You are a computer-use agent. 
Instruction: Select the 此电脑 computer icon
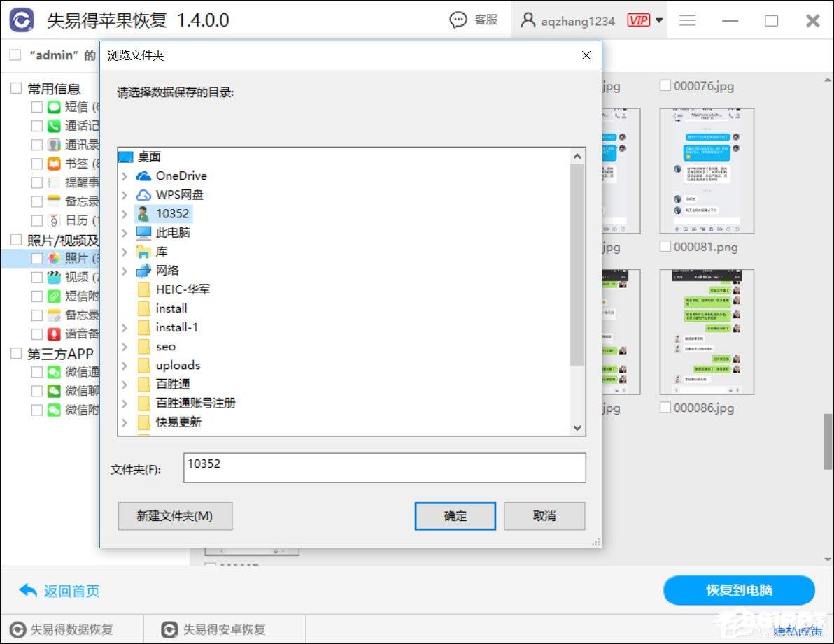(x=143, y=233)
